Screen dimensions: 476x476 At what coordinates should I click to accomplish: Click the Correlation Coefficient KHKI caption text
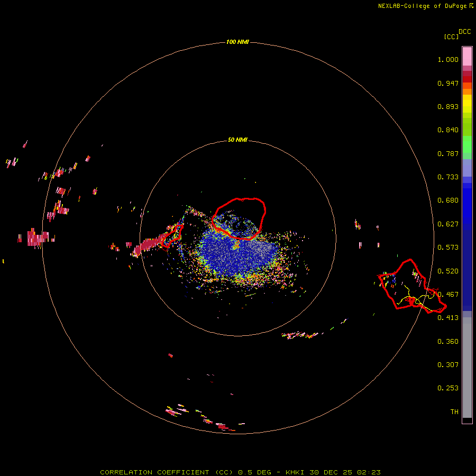click(240, 472)
